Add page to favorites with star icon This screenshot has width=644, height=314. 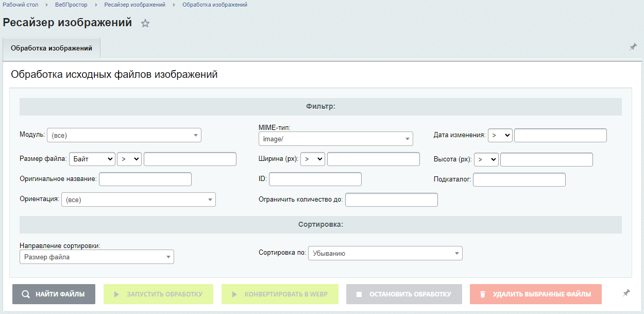tap(145, 23)
